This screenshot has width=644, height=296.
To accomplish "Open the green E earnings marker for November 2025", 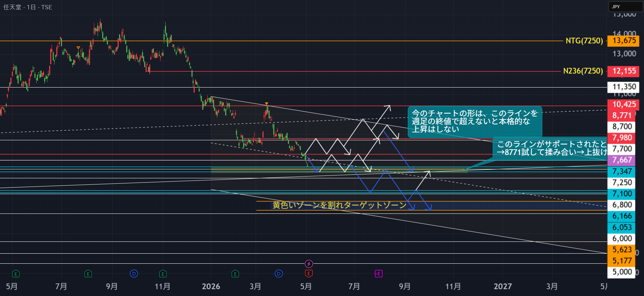I will [x=163, y=274].
